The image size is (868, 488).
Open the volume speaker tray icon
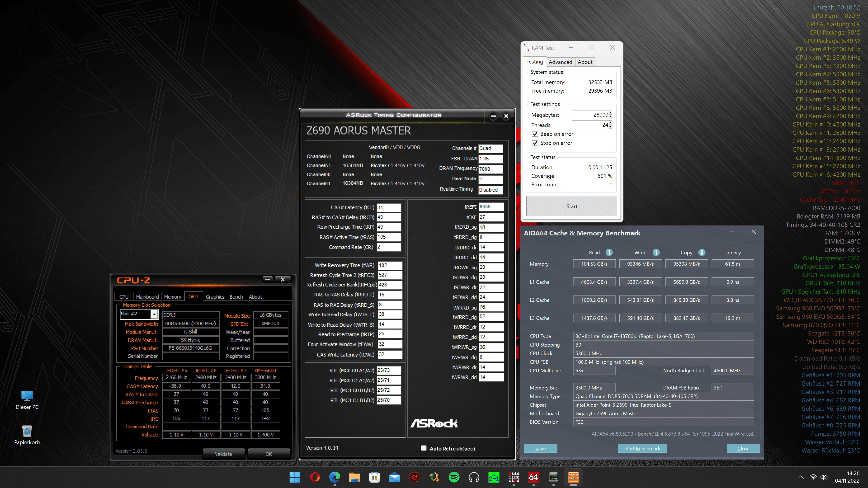(823, 477)
